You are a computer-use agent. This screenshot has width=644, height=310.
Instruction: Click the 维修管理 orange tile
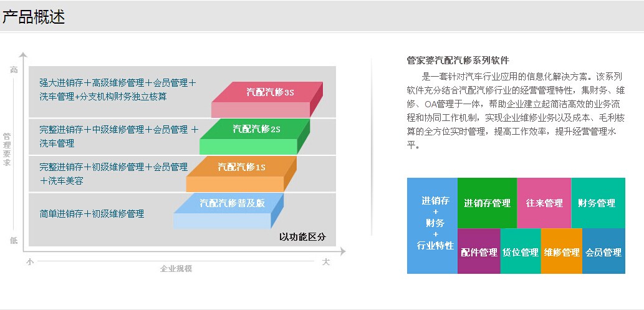click(561, 252)
